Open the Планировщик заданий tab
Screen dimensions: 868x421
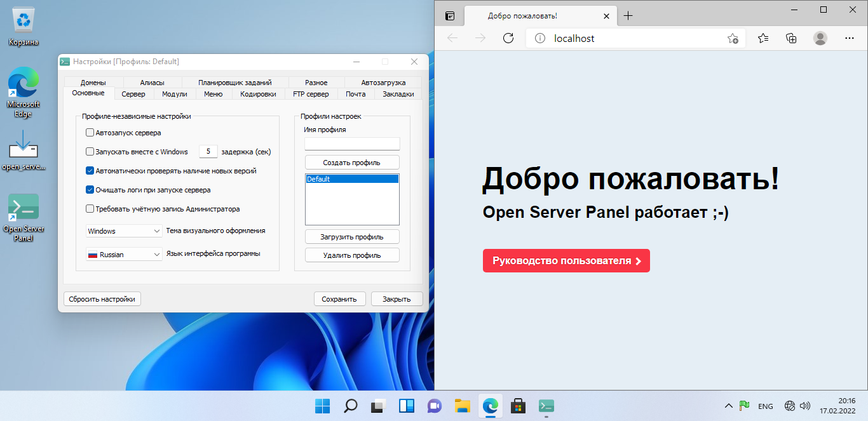pyautogui.click(x=234, y=83)
